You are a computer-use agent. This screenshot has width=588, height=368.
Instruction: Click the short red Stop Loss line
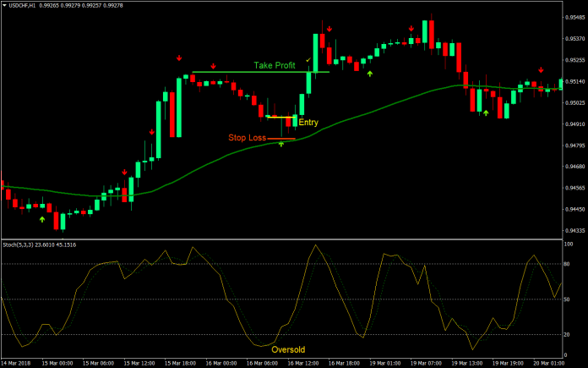281,137
